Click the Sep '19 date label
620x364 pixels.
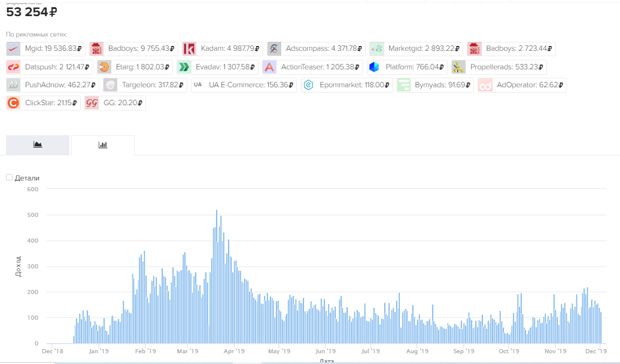point(464,351)
